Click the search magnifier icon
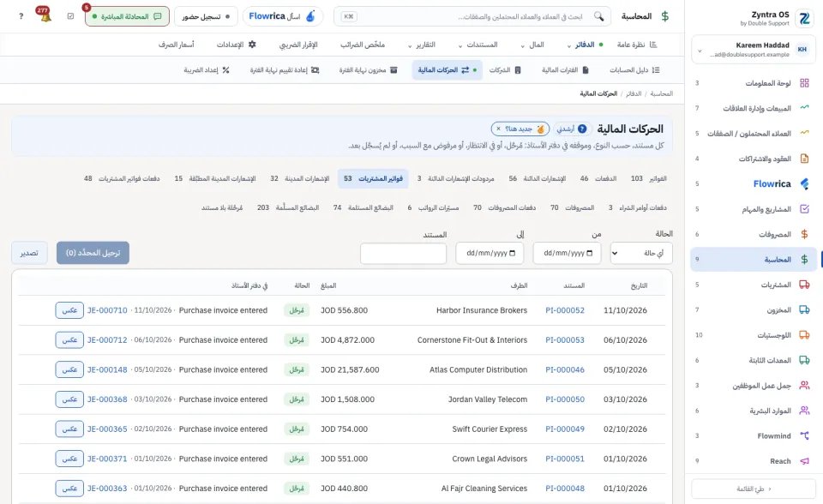 coord(599,16)
